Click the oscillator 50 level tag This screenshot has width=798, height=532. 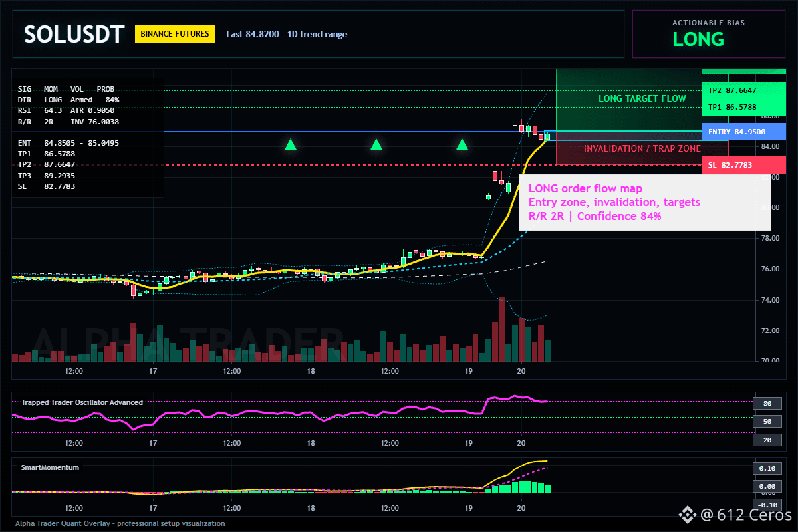pos(767,422)
